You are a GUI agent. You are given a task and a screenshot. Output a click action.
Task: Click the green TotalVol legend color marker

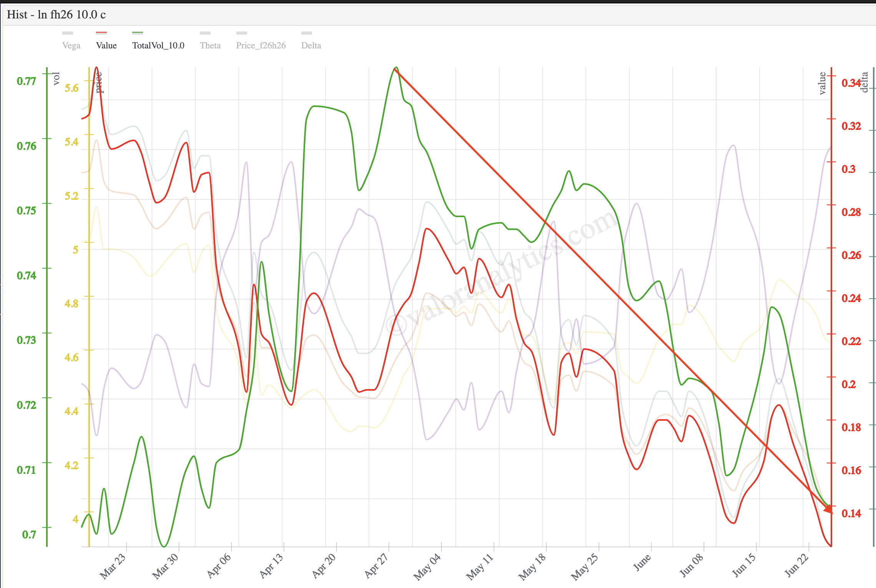pos(138,33)
